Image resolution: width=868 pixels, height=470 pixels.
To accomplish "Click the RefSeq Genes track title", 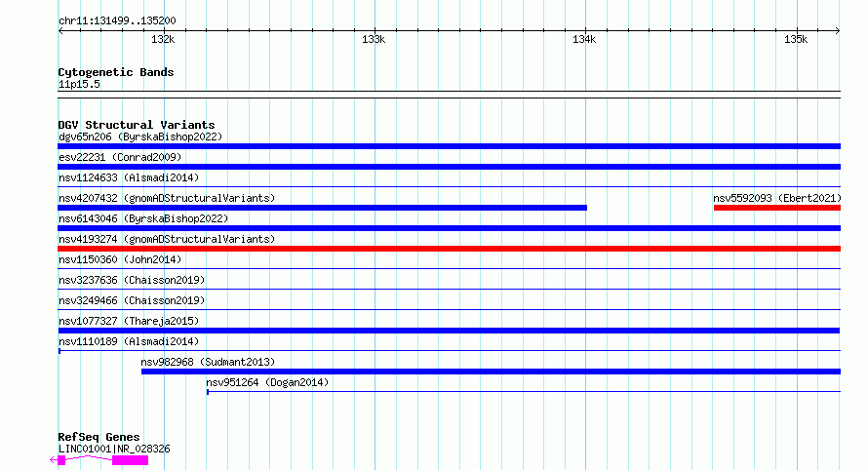I will click(99, 437).
